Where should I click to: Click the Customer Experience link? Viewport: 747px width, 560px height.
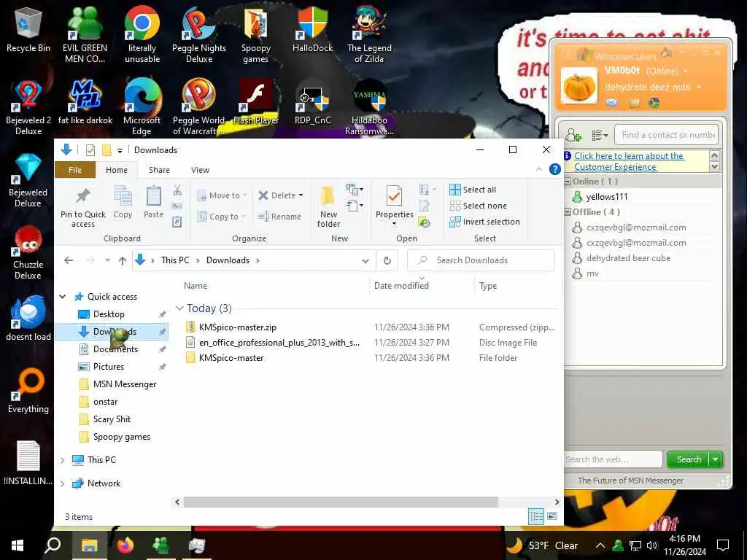point(629,161)
